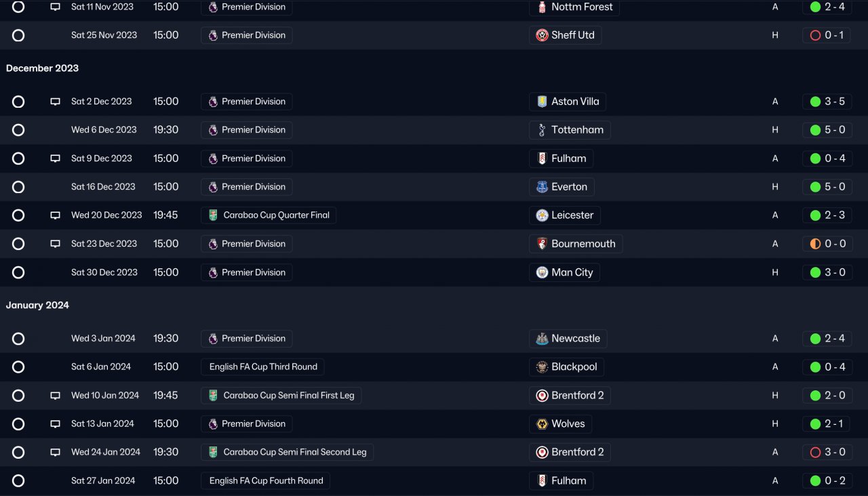Click the Tottenham club crest icon
This screenshot has width=868, height=496.
click(542, 130)
